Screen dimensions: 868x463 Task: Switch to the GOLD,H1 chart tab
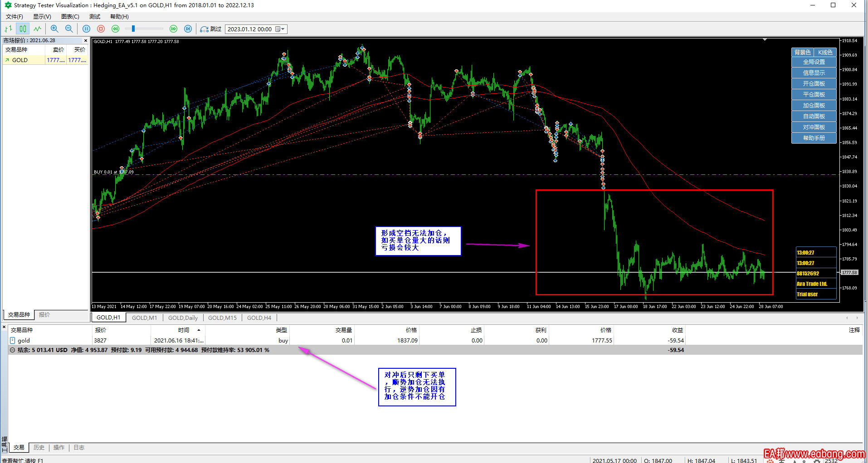pyautogui.click(x=108, y=318)
